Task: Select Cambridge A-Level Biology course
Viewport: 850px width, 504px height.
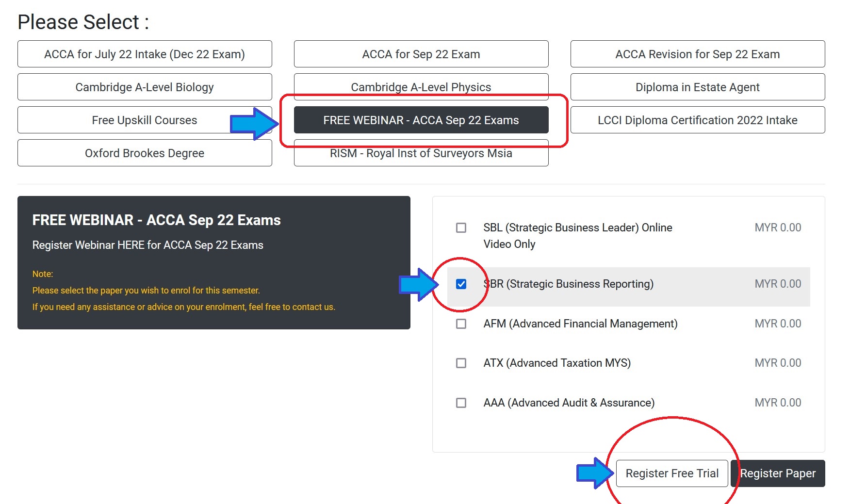Action: (x=145, y=87)
